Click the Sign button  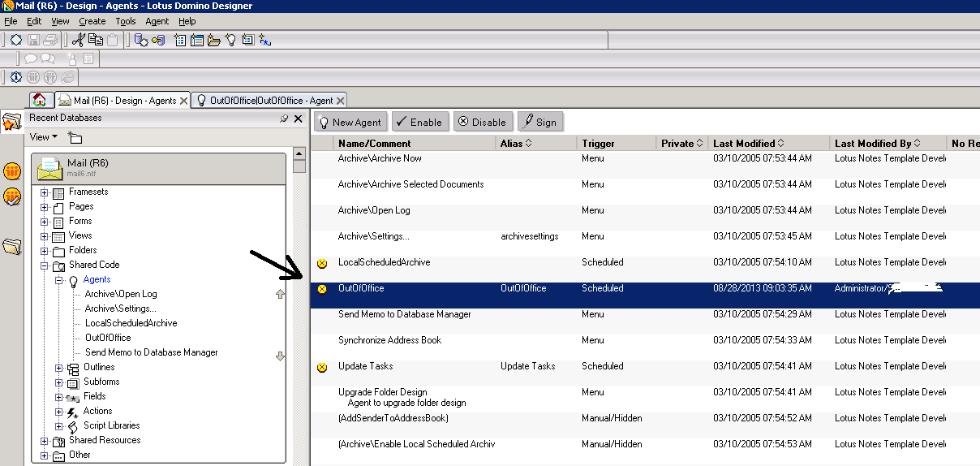(539, 122)
